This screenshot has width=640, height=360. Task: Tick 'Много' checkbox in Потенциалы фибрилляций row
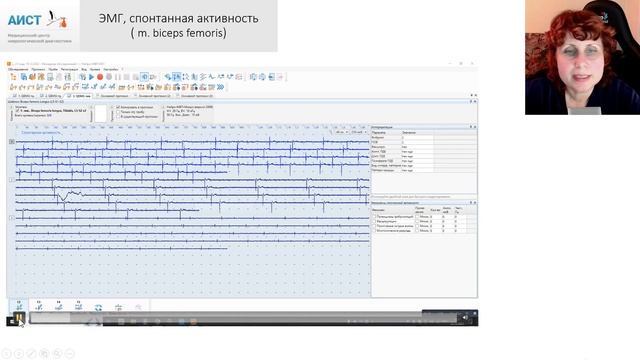click(x=417, y=217)
